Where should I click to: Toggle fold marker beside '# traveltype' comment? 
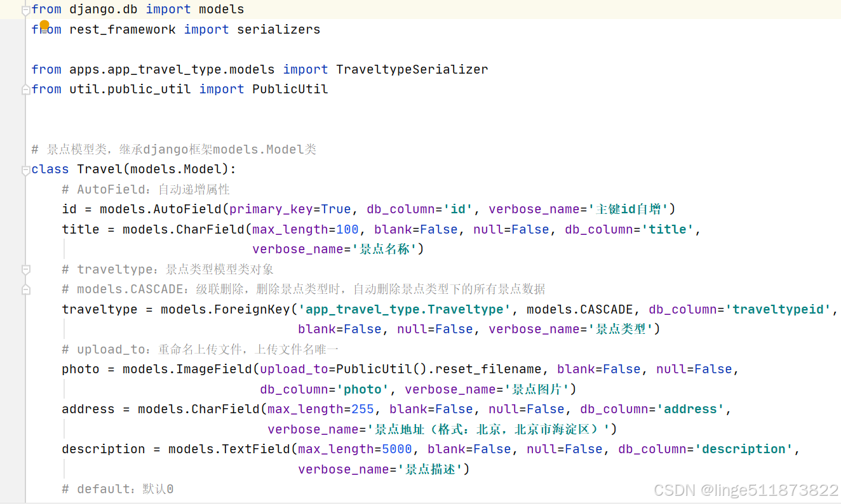[x=26, y=270]
